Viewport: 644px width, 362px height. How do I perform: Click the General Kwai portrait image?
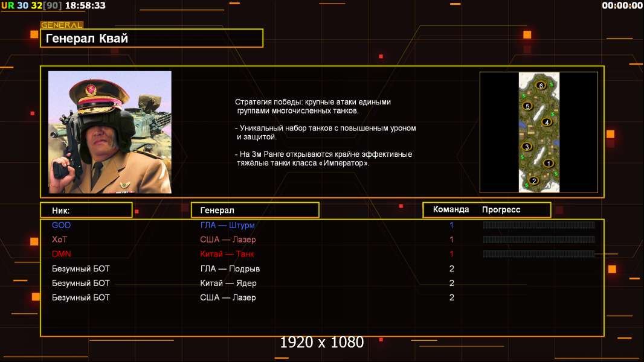pyautogui.click(x=110, y=132)
